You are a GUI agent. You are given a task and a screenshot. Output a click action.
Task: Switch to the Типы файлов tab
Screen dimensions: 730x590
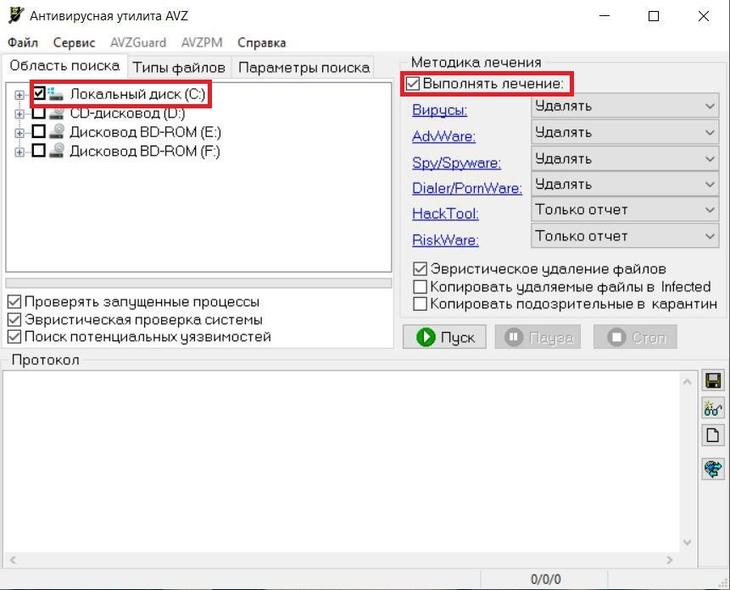(179, 68)
